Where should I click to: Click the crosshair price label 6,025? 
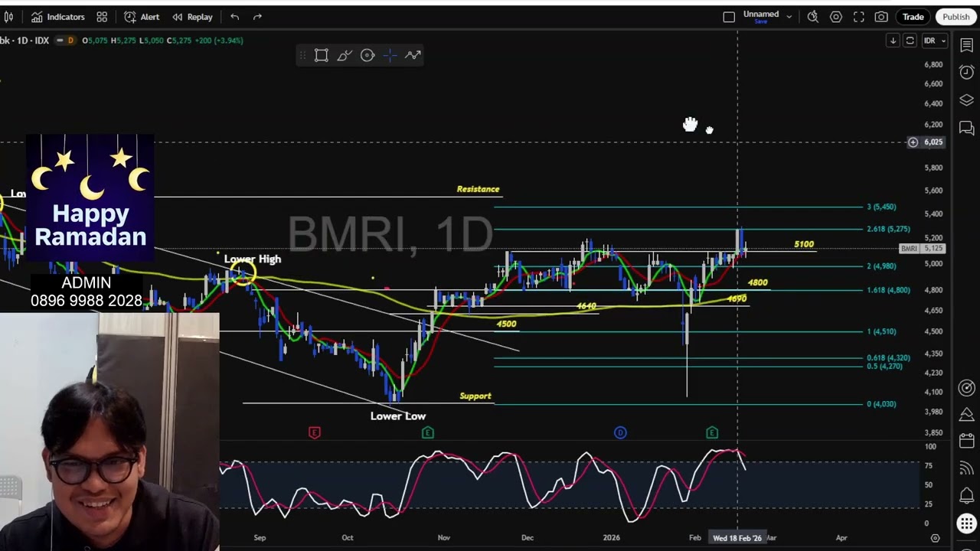[933, 142]
